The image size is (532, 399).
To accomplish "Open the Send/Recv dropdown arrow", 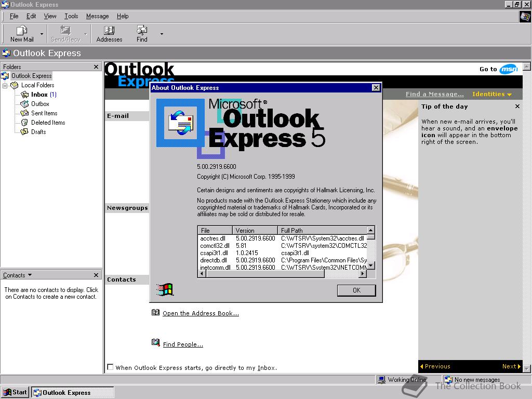I will pyautogui.click(x=86, y=34).
